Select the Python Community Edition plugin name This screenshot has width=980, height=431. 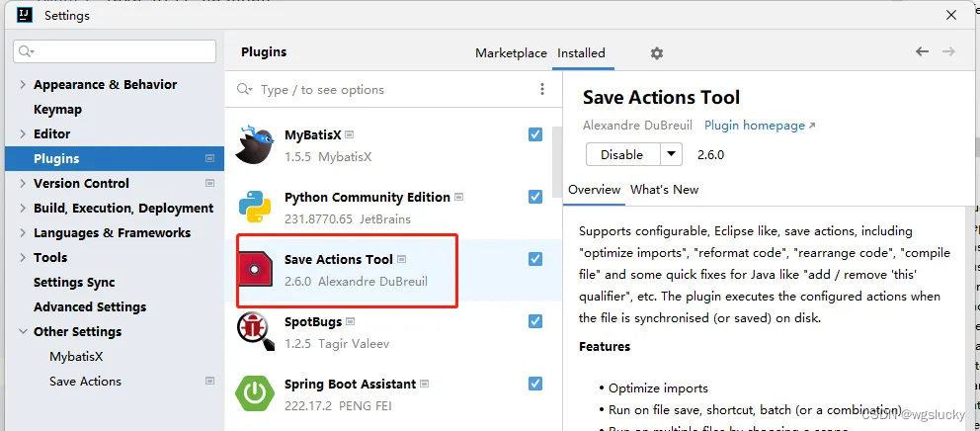(x=367, y=197)
